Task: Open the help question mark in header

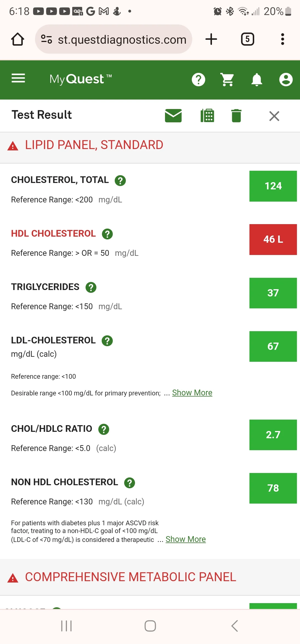Action: [198, 80]
